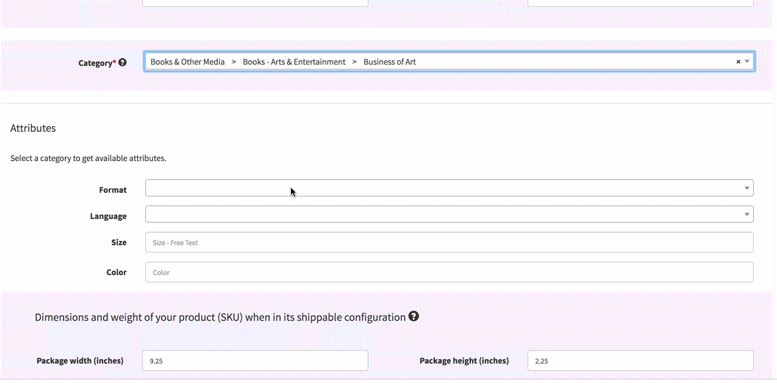
Task: Click the Package width field
Action: click(x=255, y=361)
